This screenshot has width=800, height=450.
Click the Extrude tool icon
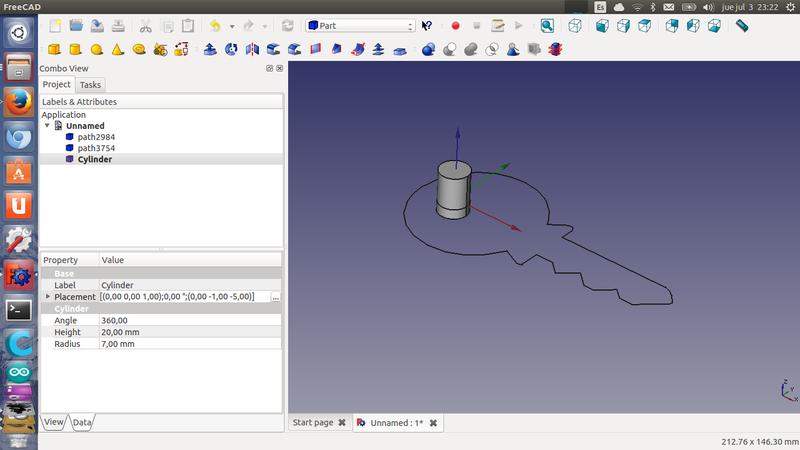[210, 48]
